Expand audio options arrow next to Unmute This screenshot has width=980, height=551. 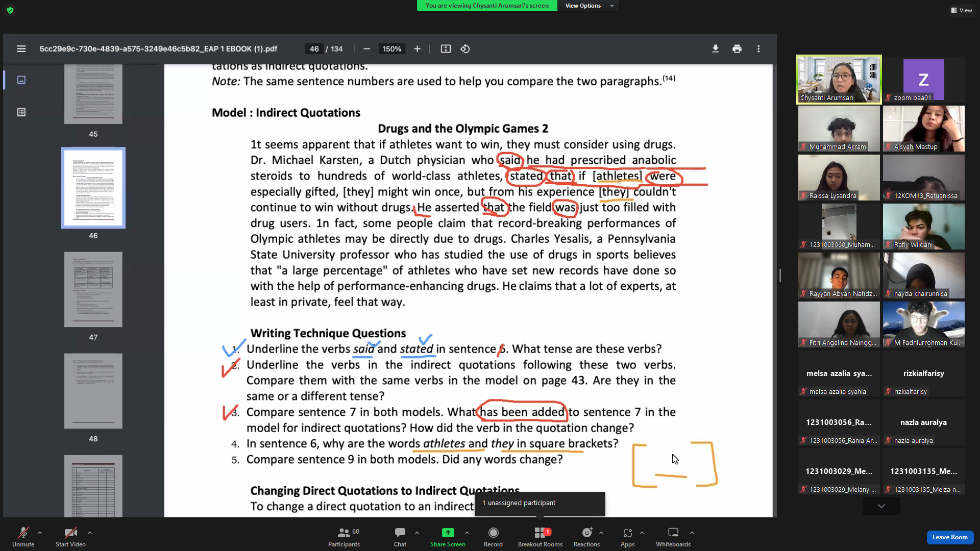[40, 533]
